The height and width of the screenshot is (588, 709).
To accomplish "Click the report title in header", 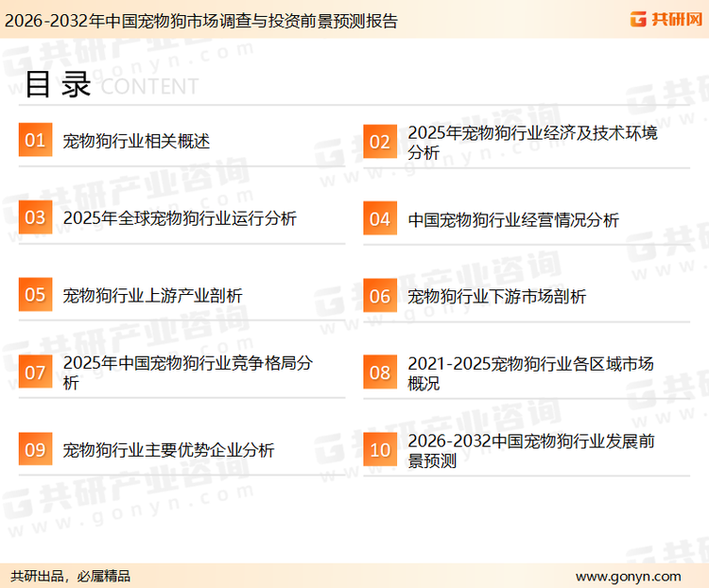I will (200, 21).
